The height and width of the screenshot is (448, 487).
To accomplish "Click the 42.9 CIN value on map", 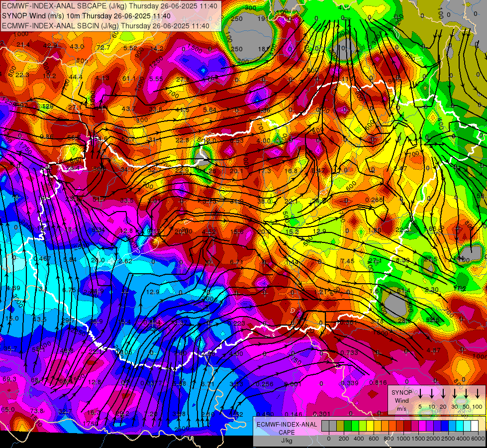I will pyautogui.click(x=50, y=45).
